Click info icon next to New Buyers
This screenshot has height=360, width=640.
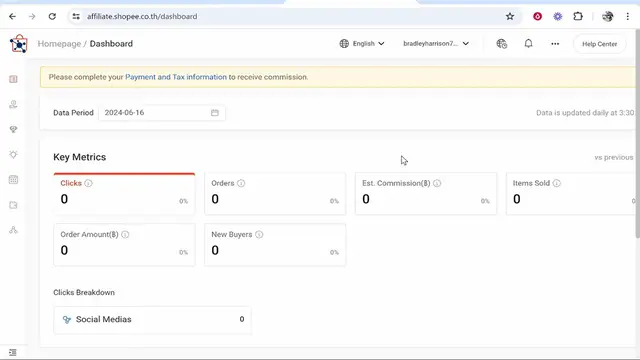tap(259, 235)
